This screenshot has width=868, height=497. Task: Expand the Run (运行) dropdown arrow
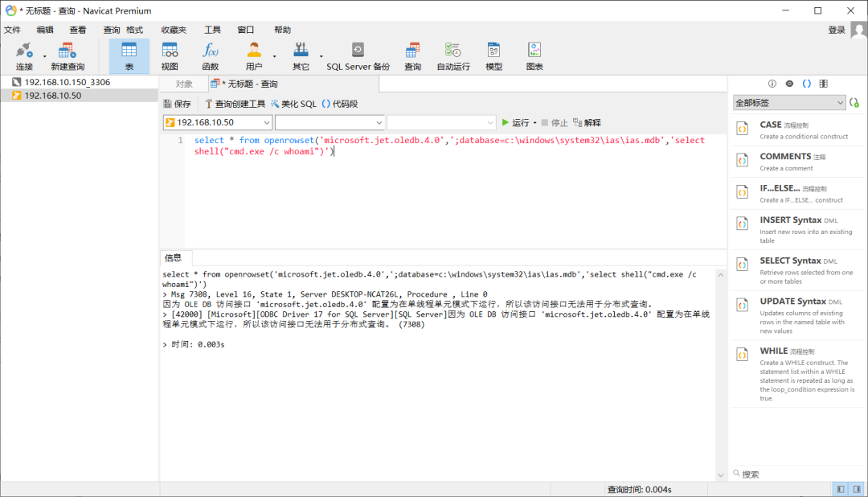coord(534,123)
